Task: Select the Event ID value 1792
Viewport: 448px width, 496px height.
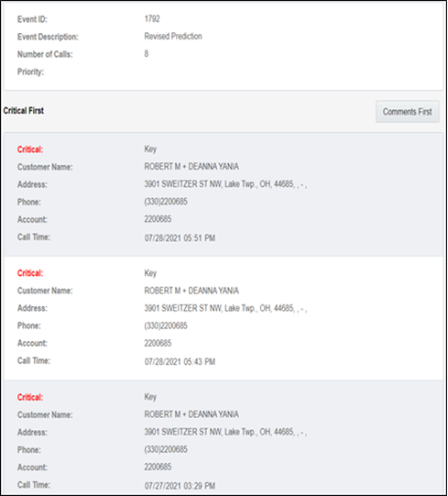Action: pyautogui.click(x=152, y=19)
